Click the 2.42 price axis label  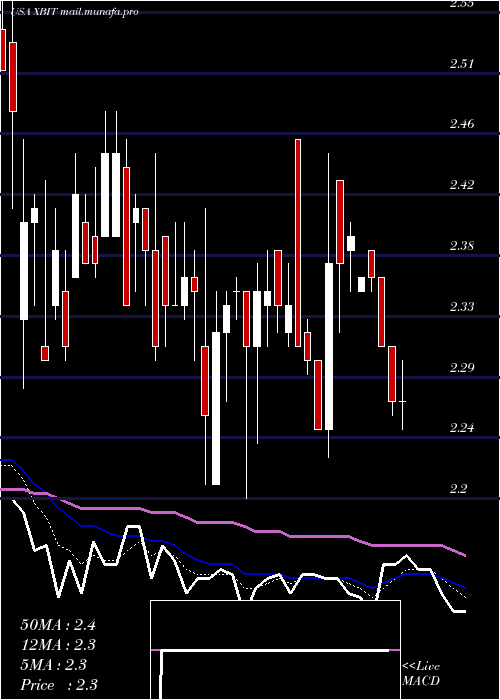(x=462, y=185)
